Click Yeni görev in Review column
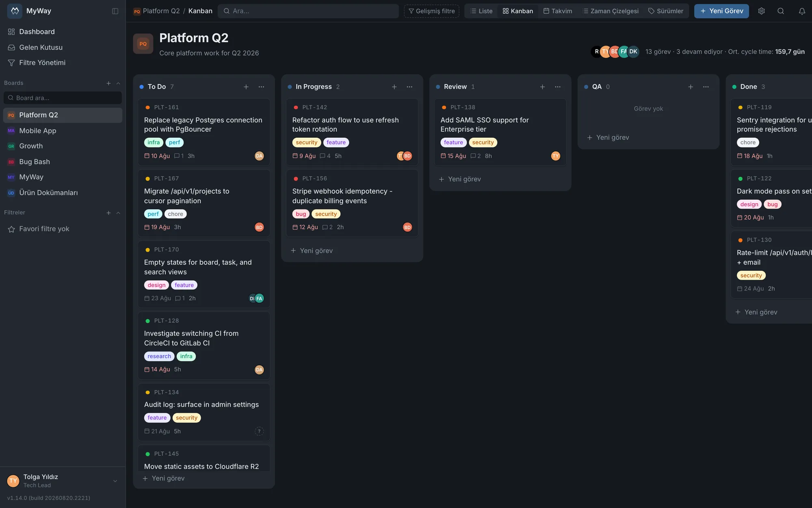 tap(460, 179)
